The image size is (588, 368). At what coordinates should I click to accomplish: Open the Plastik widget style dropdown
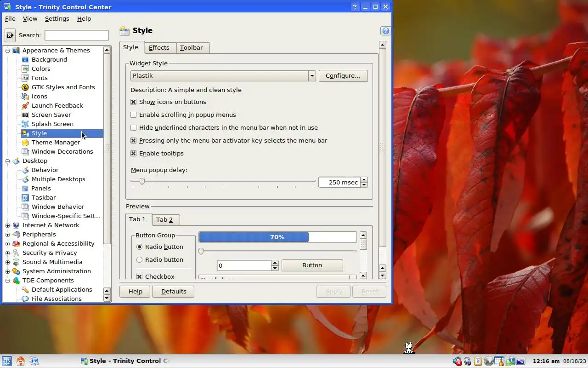point(223,76)
